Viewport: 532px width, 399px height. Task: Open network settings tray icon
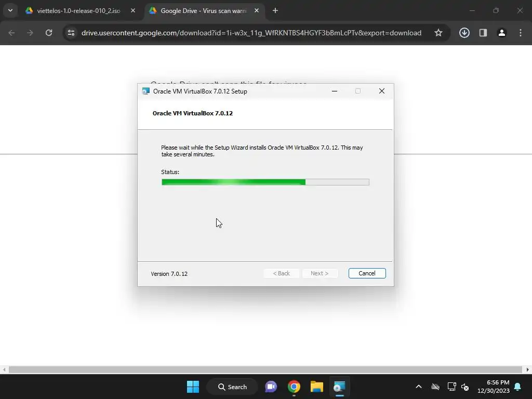pyautogui.click(x=451, y=387)
